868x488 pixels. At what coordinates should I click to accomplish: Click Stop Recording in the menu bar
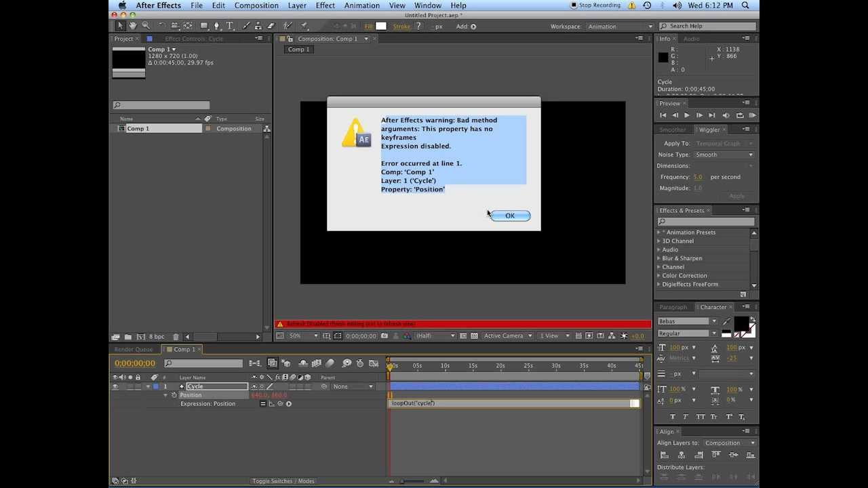coord(595,5)
